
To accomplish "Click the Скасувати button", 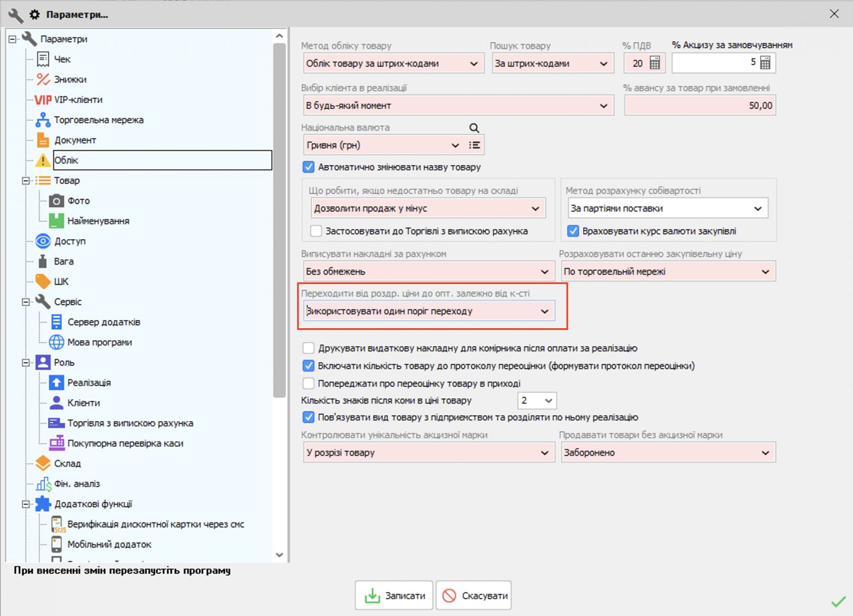I will click(474, 595).
